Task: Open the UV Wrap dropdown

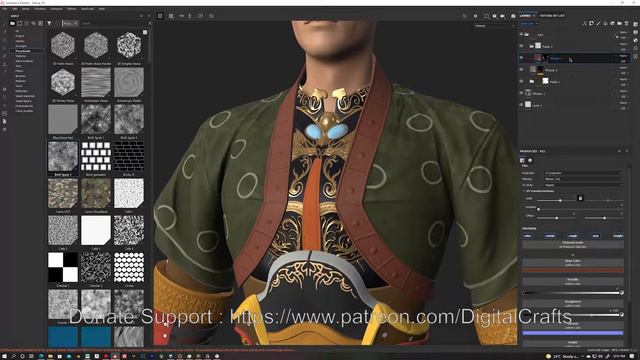Action: coord(584,185)
